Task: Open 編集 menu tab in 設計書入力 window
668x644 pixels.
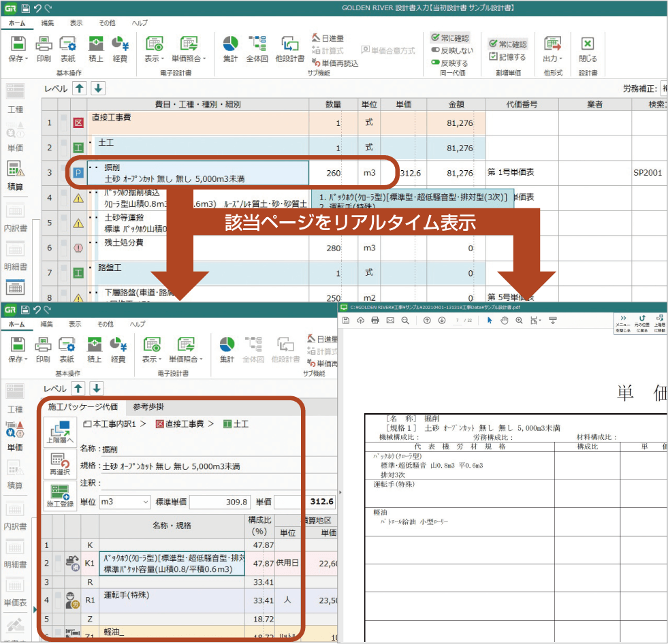Action: (47, 23)
